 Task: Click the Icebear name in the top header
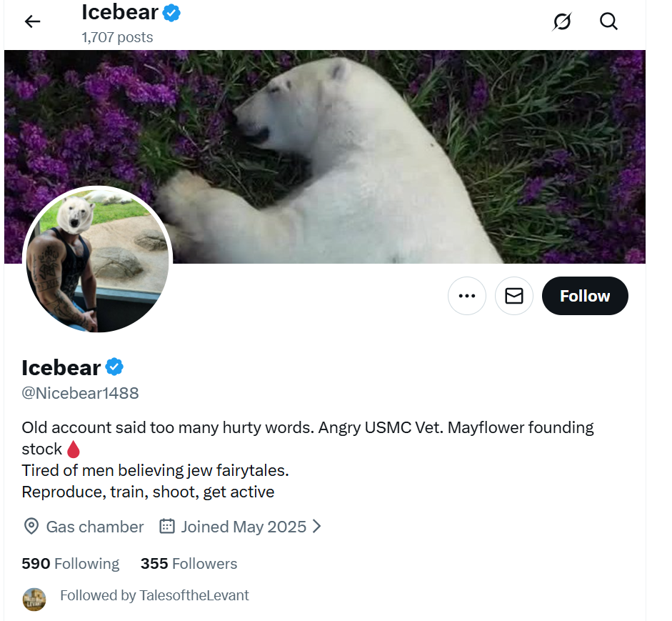pos(120,12)
